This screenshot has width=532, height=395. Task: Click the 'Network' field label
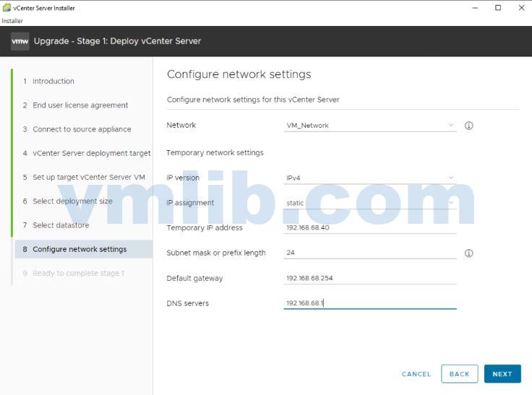pos(181,125)
